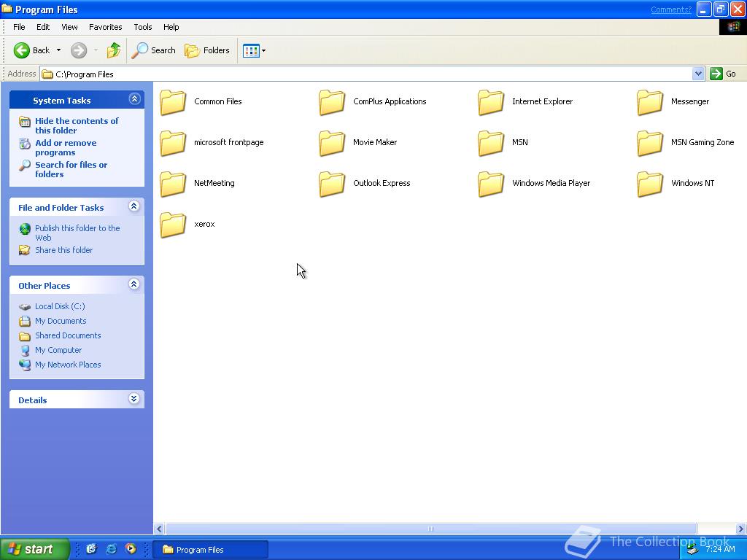Image resolution: width=747 pixels, height=560 pixels.
Task: Click the horizontal scrollbar left arrow
Action: click(159, 529)
